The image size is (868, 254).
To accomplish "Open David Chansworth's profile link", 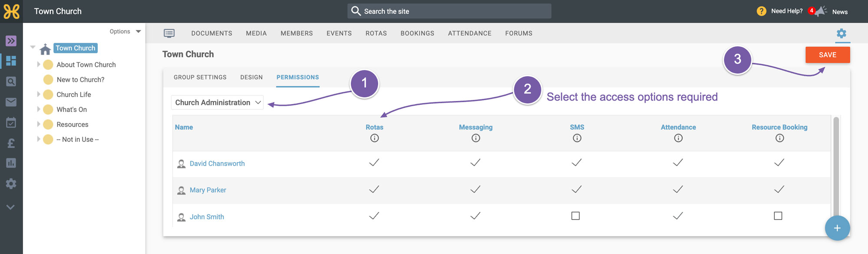I will point(217,164).
